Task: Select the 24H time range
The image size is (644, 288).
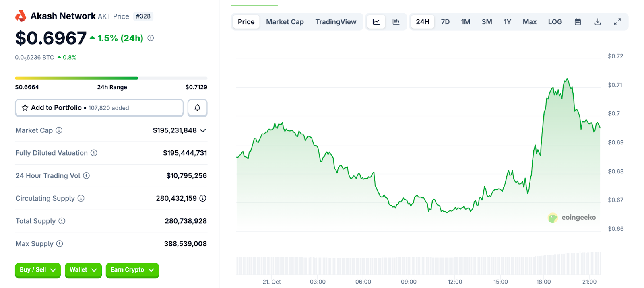Action: (423, 22)
